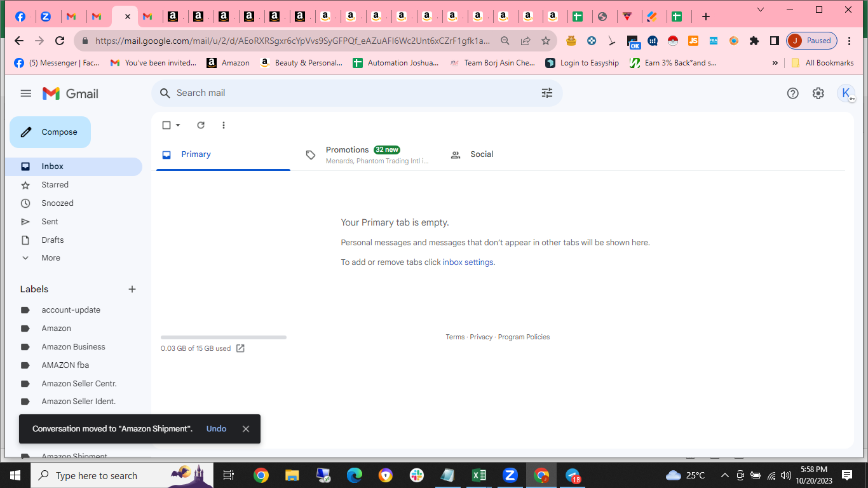Open the All Bookmarks folder
Image resolution: width=868 pixels, height=488 pixels.
[x=822, y=63]
